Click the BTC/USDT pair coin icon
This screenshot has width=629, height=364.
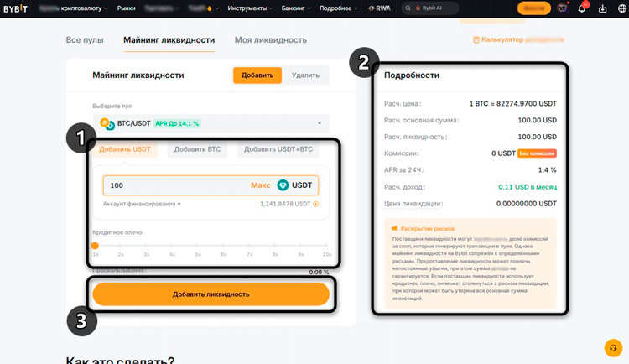pyautogui.click(x=107, y=123)
